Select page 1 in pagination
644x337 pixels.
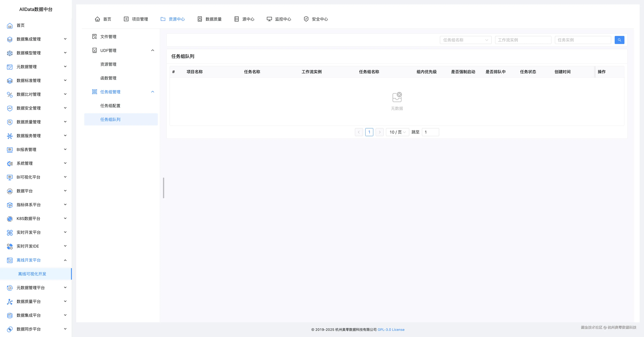369,132
